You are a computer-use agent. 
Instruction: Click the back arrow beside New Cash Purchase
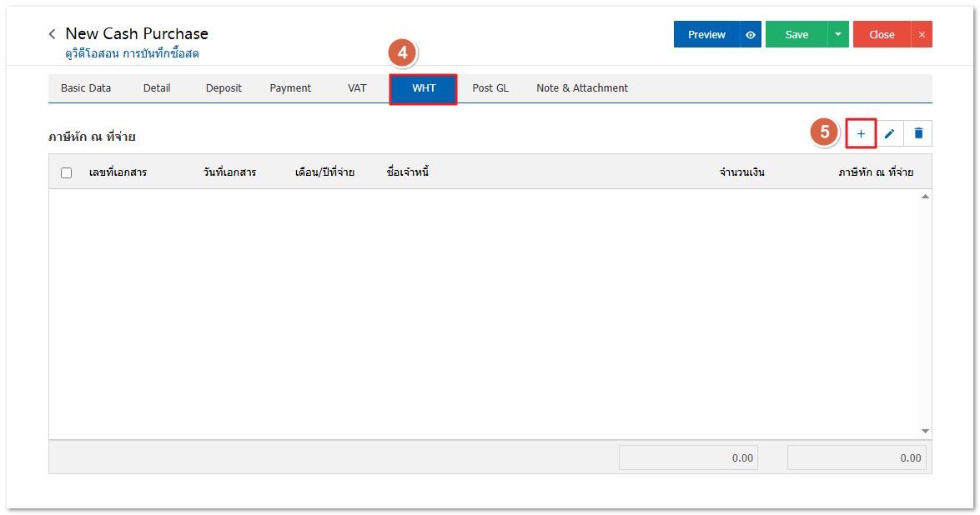[x=53, y=34]
